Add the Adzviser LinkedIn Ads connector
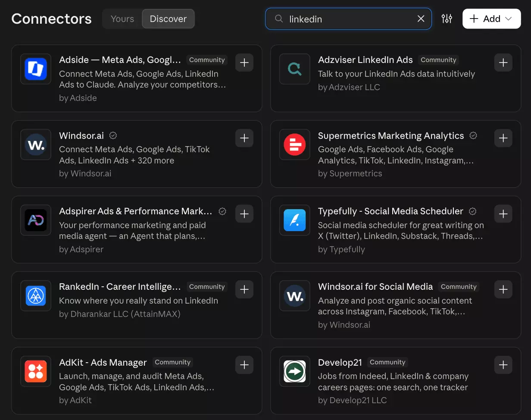531x420 pixels. pyautogui.click(x=503, y=63)
